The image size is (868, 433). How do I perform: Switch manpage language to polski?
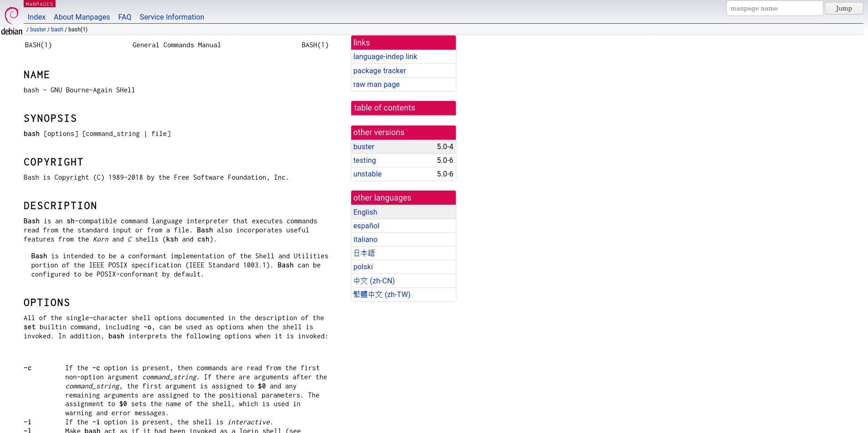click(363, 267)
